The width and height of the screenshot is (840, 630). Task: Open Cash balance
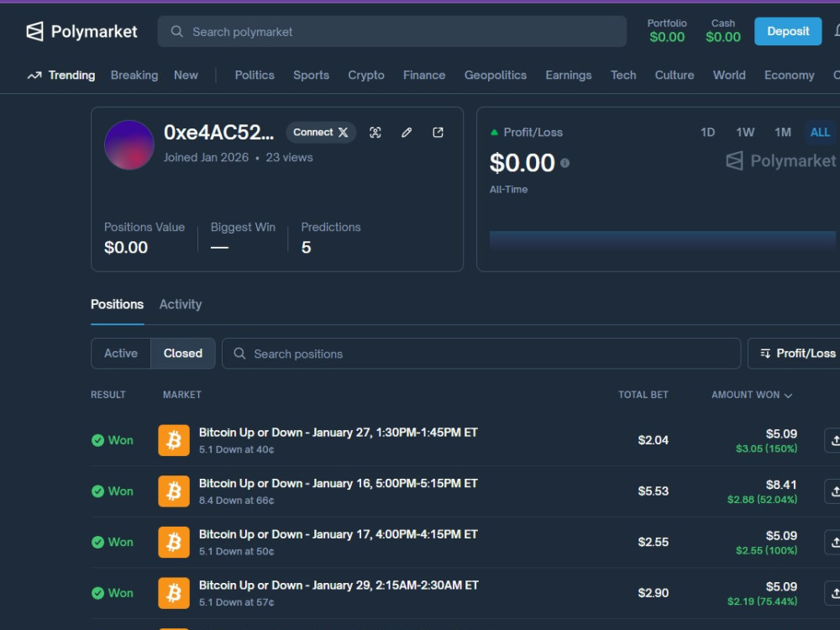click(x=723, y=31)
